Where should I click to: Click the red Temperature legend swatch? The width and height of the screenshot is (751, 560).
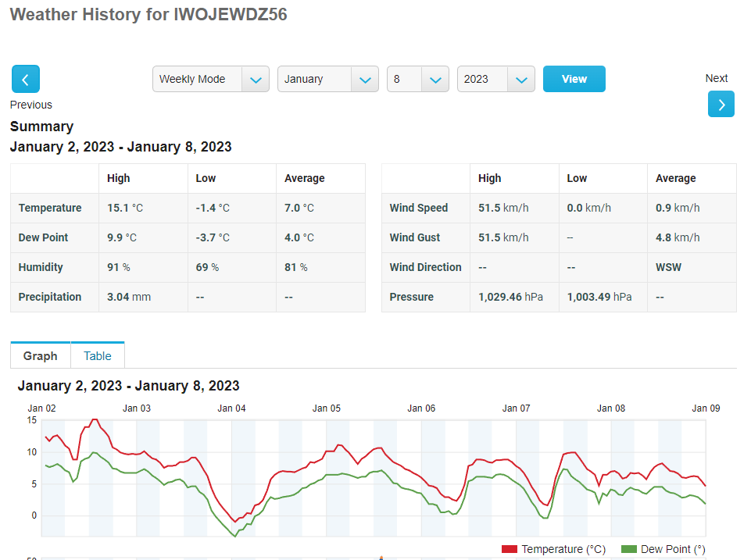tap(510, 550)
